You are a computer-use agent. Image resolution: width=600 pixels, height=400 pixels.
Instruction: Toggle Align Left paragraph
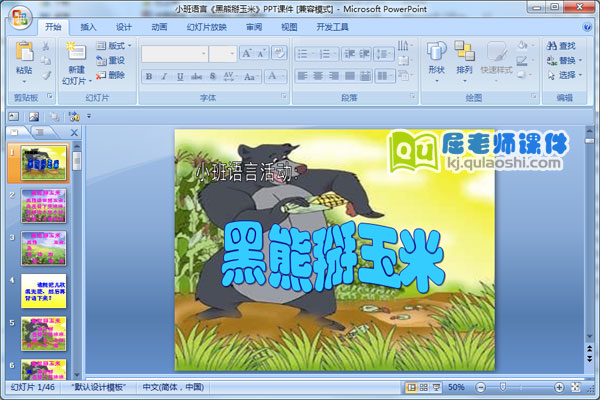coord(302,76)
